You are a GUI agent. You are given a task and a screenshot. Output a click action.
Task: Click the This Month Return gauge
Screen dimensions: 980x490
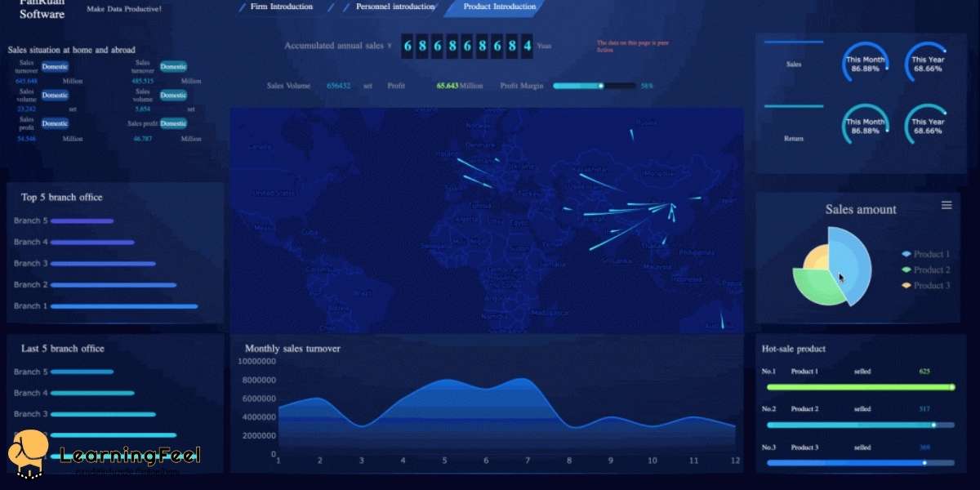point(864,124)
